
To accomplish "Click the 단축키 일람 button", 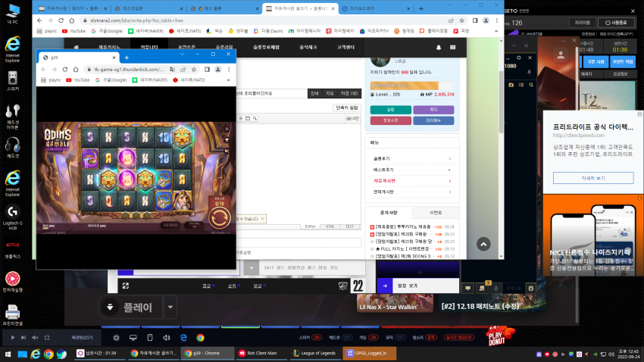I will point(347,108).
